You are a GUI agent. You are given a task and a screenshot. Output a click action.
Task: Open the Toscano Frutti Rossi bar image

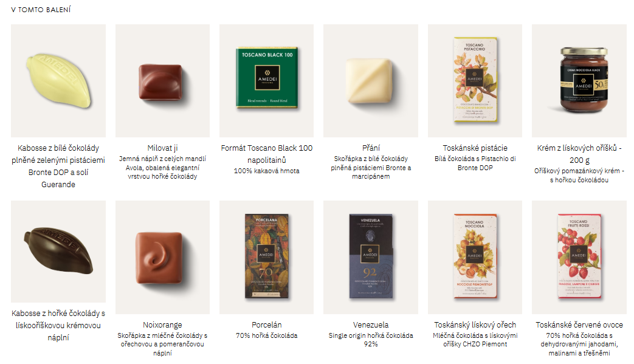pyautogui.click(x=579, y=257)
